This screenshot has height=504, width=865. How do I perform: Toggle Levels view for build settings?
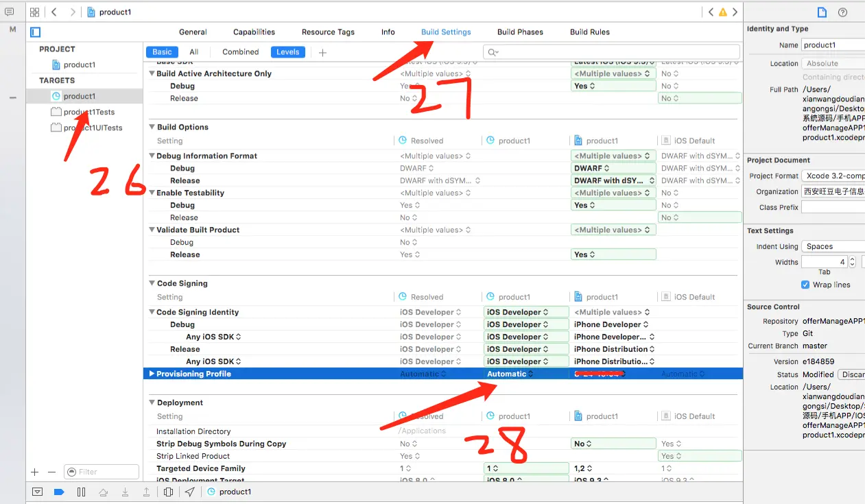click(287, 52)
